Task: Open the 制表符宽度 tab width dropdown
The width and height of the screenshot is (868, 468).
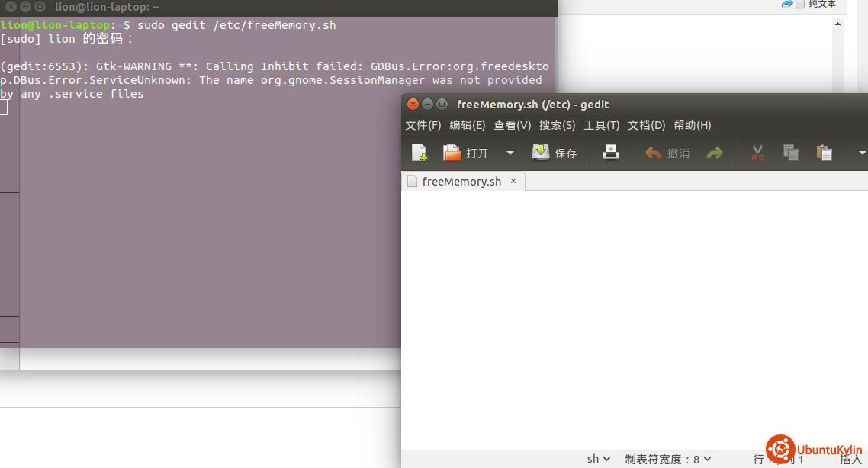Action: 667,459
